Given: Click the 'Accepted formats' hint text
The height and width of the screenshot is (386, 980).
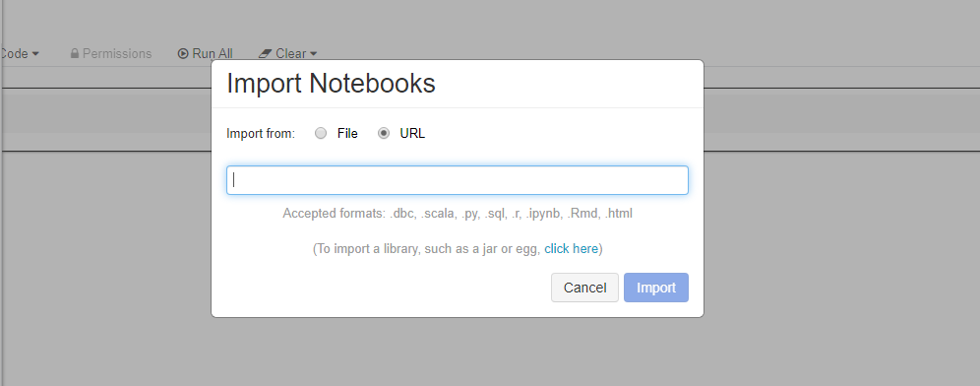Looking at the screenshot, I should [458, 214].
